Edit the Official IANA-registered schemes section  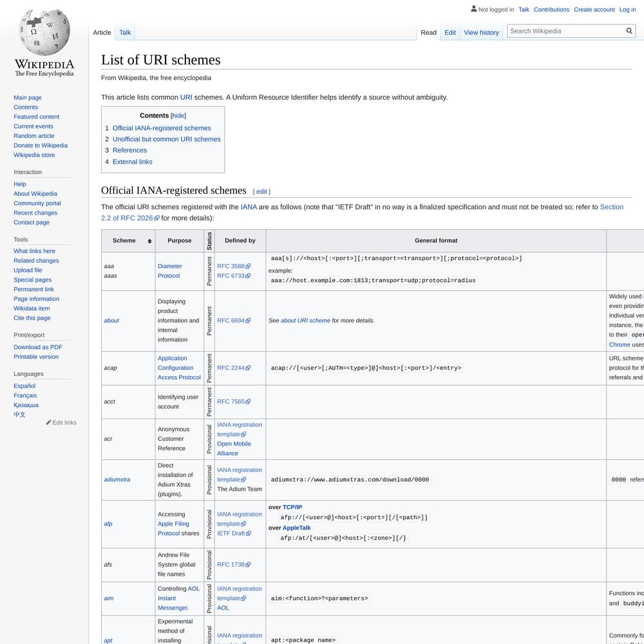tap(261, 191)
